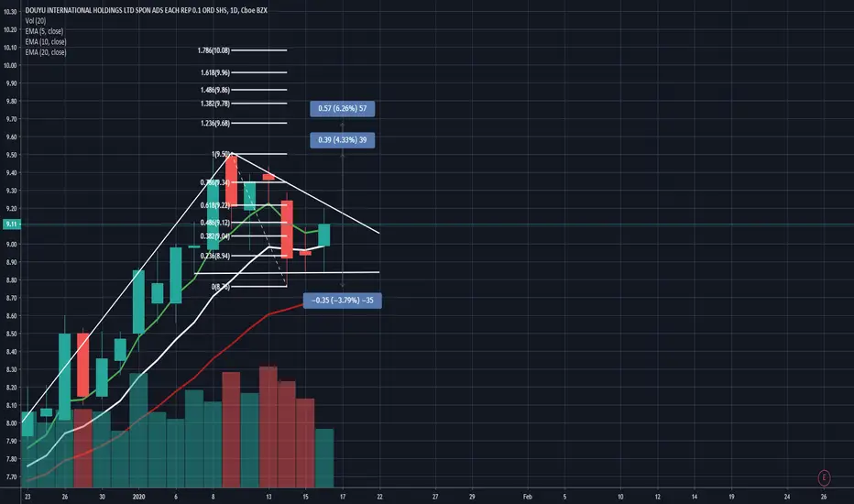Click the 13 date label on time axis
The image size is (854, 504).
coord(268,497)
